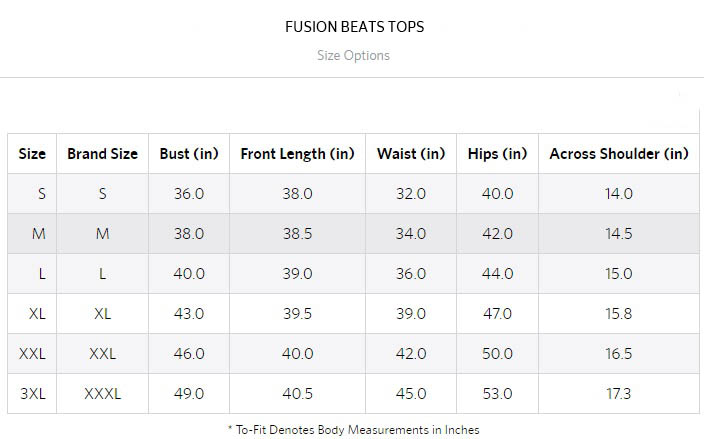Select the XL size row label
704x439 pixels.
tap(37, 313)
